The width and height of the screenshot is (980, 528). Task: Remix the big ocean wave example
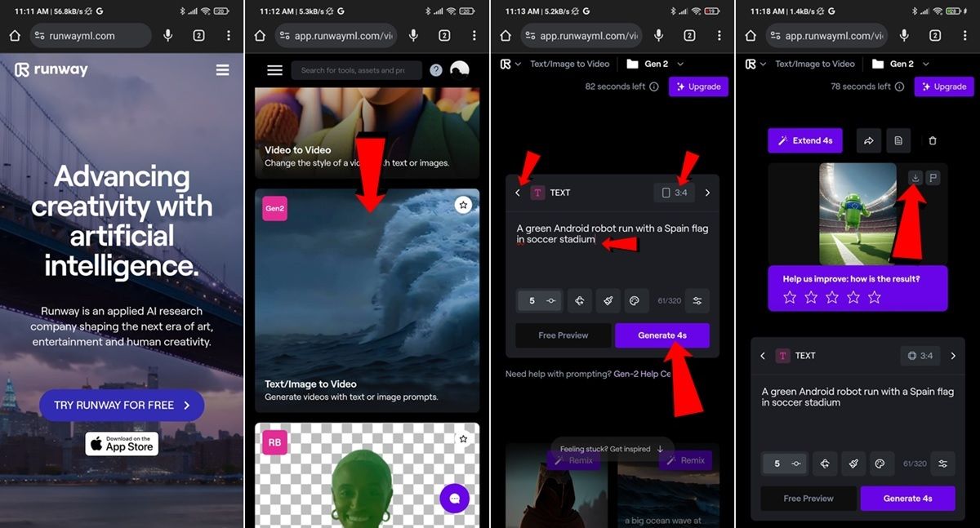685,460
